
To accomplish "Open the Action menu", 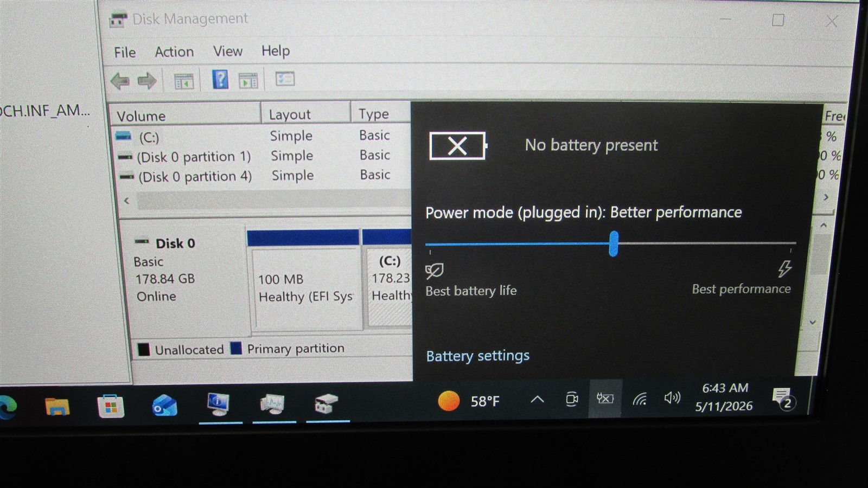I will 174,52.
